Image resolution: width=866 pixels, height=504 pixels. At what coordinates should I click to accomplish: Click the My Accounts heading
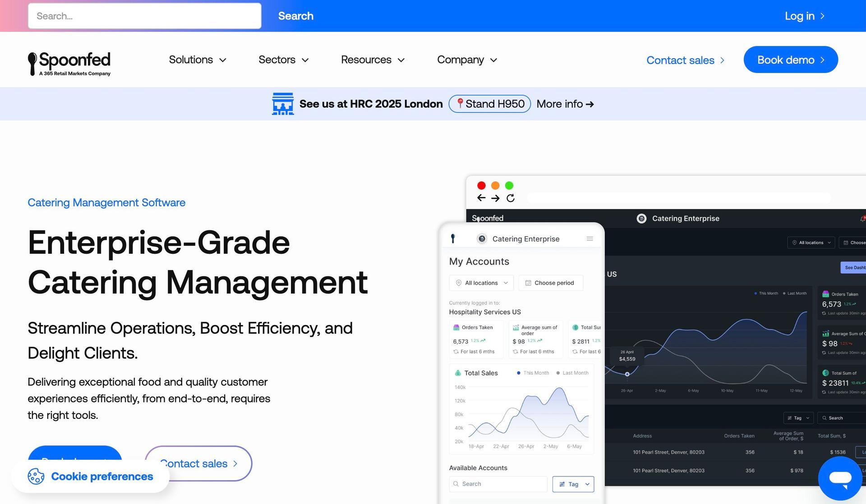pos(479,261)
